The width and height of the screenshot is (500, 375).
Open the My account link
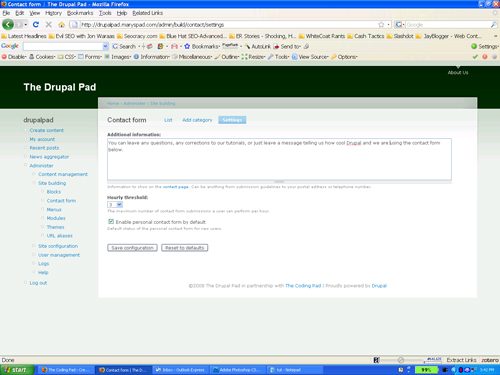(x=42, y=139)
